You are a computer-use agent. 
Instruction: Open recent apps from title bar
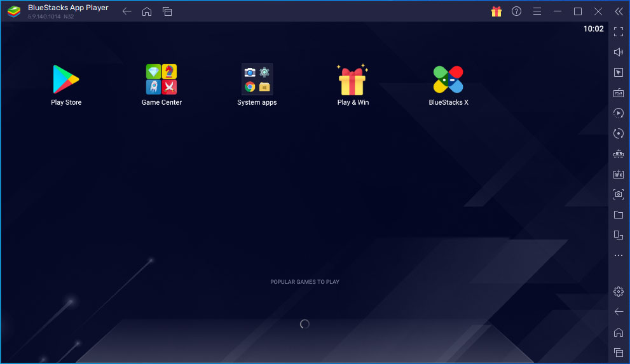[x=167, y=11]
